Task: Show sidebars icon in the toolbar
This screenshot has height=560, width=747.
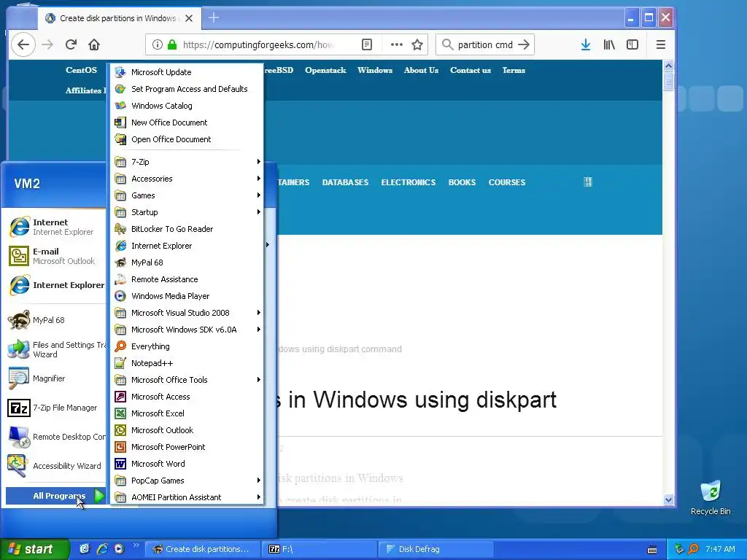Action: [x=632, y=44]
